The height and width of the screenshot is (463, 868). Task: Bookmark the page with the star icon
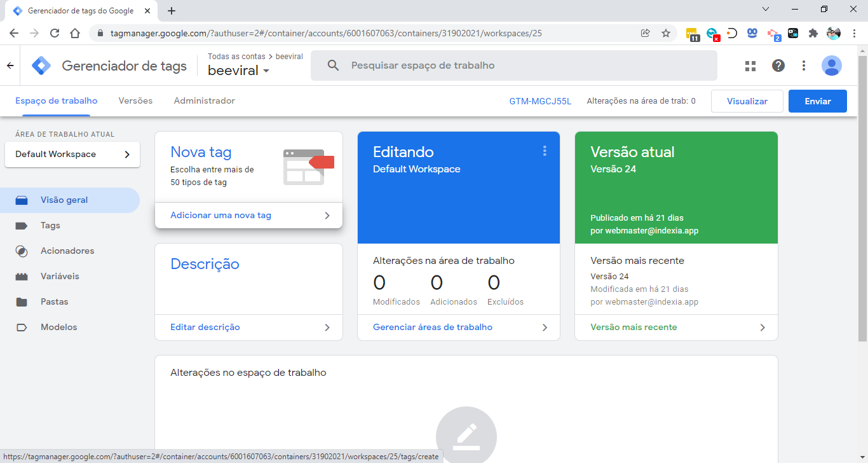(666, 33)
